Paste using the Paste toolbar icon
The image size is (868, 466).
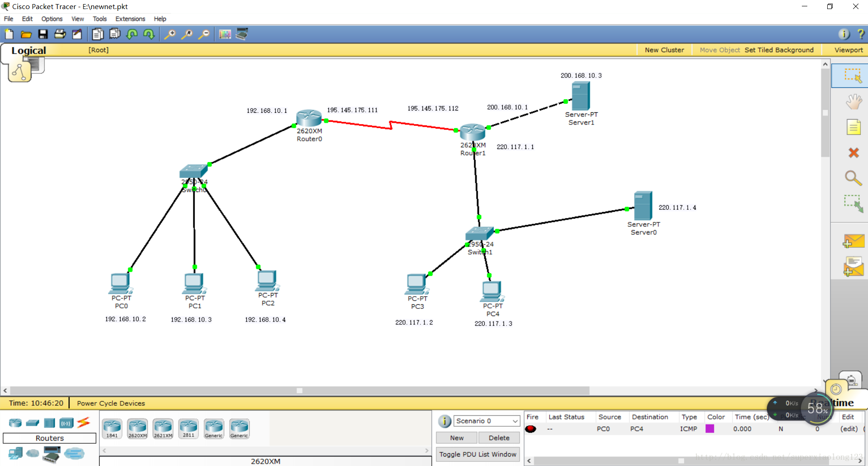coord(115,34)
